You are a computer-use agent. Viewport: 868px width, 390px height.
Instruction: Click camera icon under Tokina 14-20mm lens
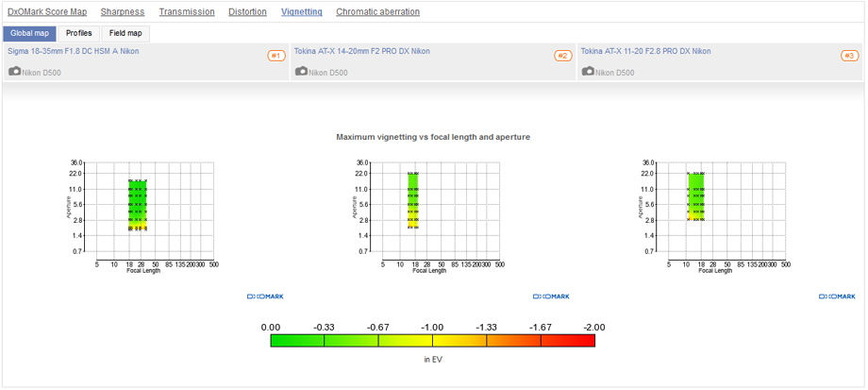[301, 72]
